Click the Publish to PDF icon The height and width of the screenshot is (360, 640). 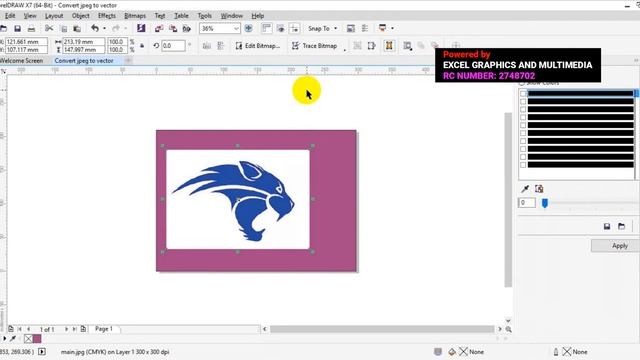coord(187,29)
